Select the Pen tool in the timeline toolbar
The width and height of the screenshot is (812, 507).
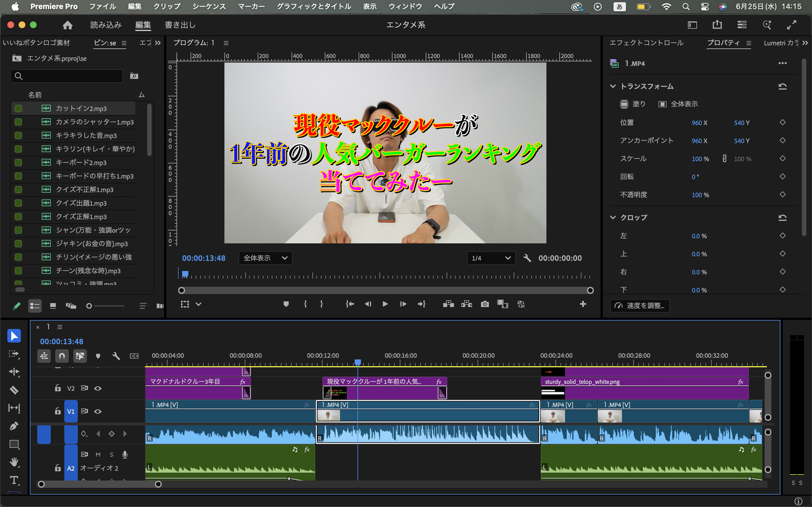(14, 426)
